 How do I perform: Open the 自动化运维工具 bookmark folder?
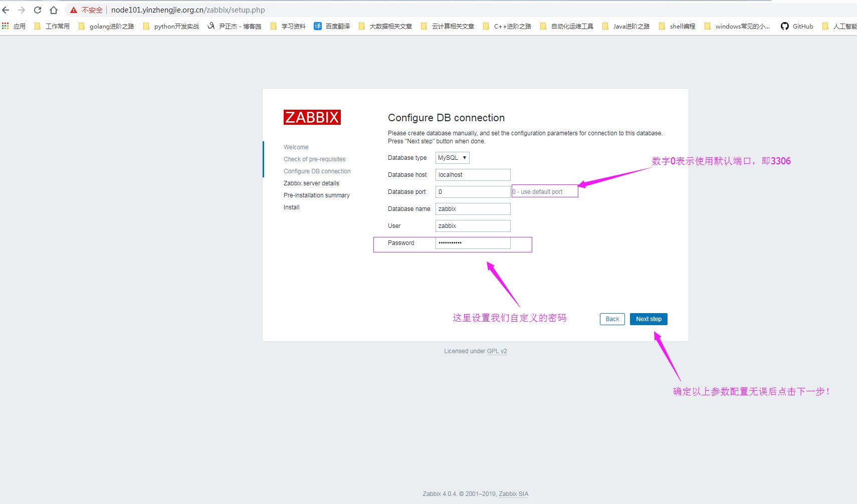pos(567,26)
